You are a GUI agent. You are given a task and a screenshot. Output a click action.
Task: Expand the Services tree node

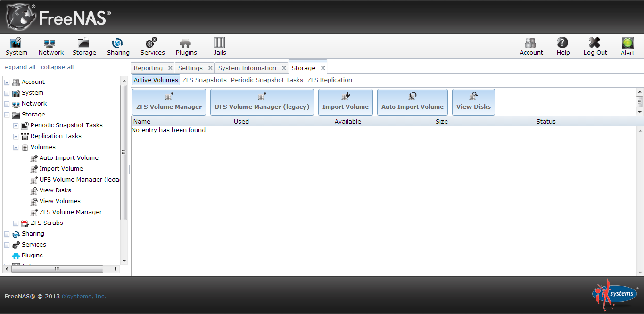pyautogui.click(x=7, y=245)
